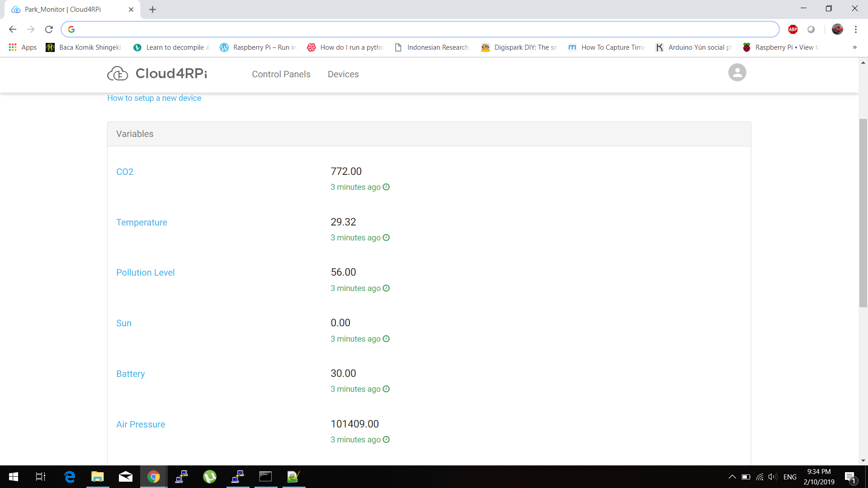
Task: Expand hidden bookmarks overflow chevron
Action: tap(854, 47)
